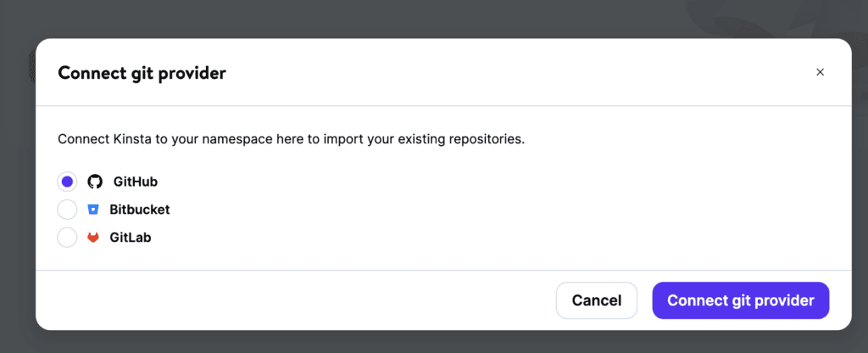Click the Bitbucket text label
Image resolution: width=868 pixels, height=353 pixels.
pyautogui.click(x=140, y=210)
